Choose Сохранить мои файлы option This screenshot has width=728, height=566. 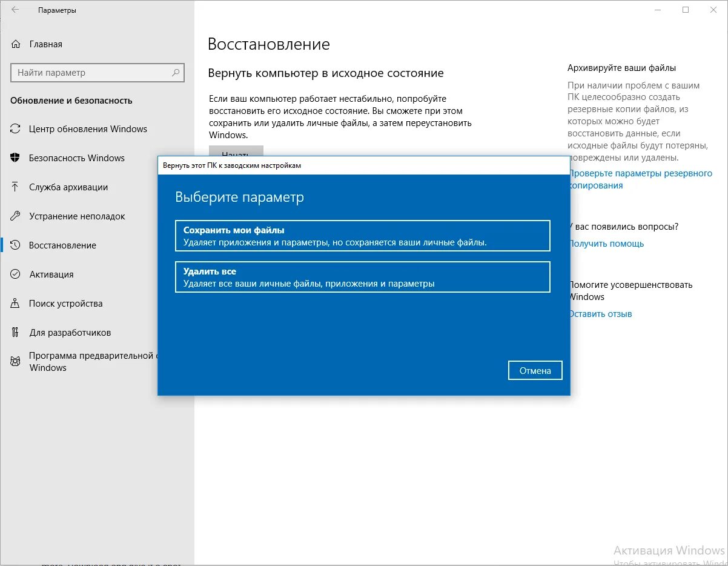tap(363, 236)
